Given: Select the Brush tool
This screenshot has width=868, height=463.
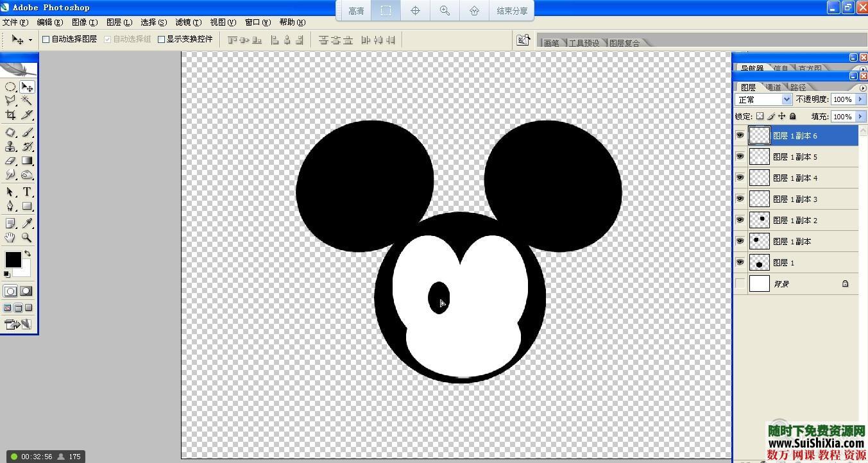Looking at the screenshot, I should pyautogui.click(x=27, y=133).
